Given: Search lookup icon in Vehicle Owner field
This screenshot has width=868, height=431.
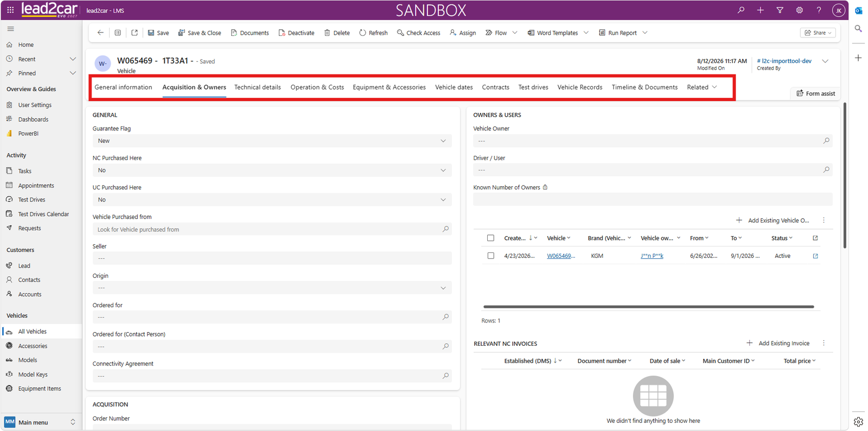Looking at the screenshot, I should (x=826, y=141).
